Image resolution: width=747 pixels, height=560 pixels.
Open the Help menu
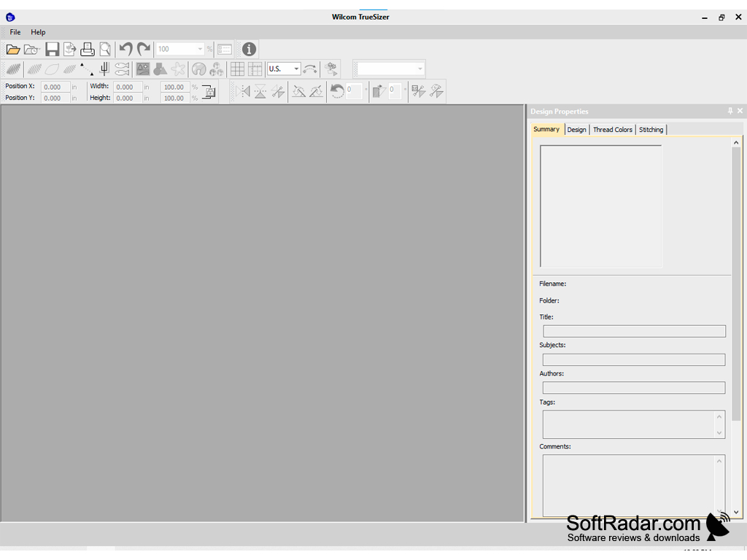[x=38, y=32]
